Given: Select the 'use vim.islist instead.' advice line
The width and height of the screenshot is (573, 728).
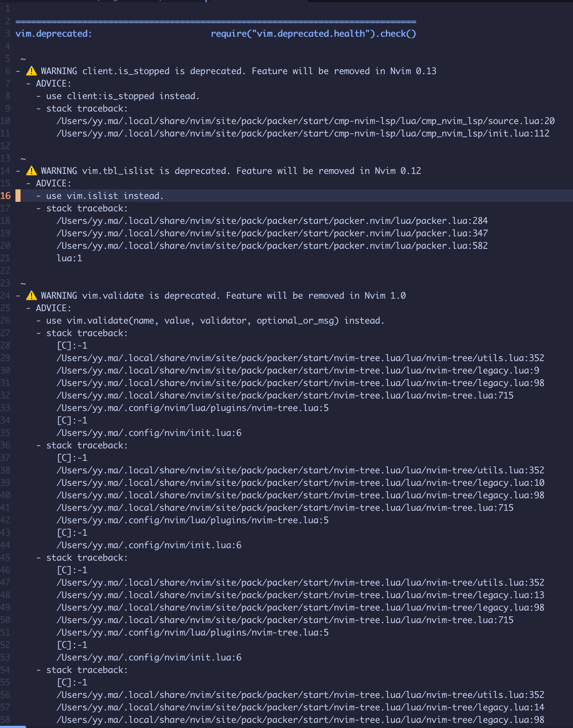Looking at the screenshot, I should point(105,196).
